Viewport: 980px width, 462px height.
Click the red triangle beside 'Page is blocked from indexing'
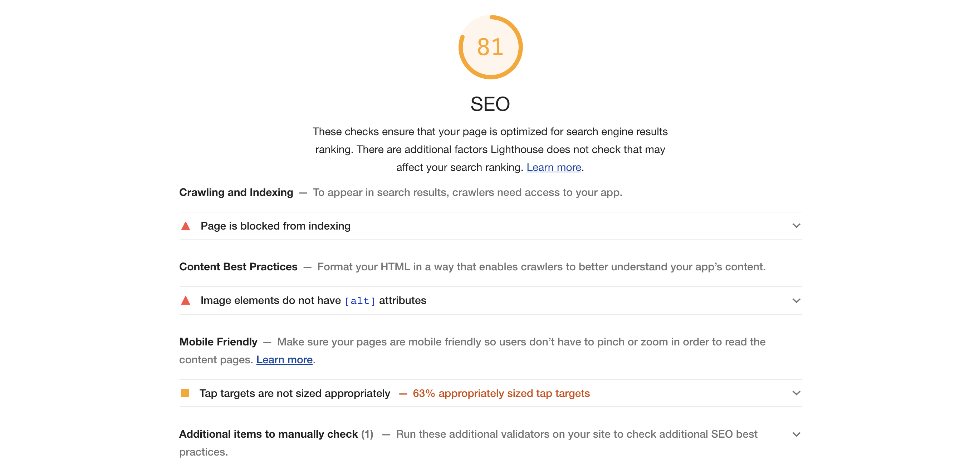point(186,226)
